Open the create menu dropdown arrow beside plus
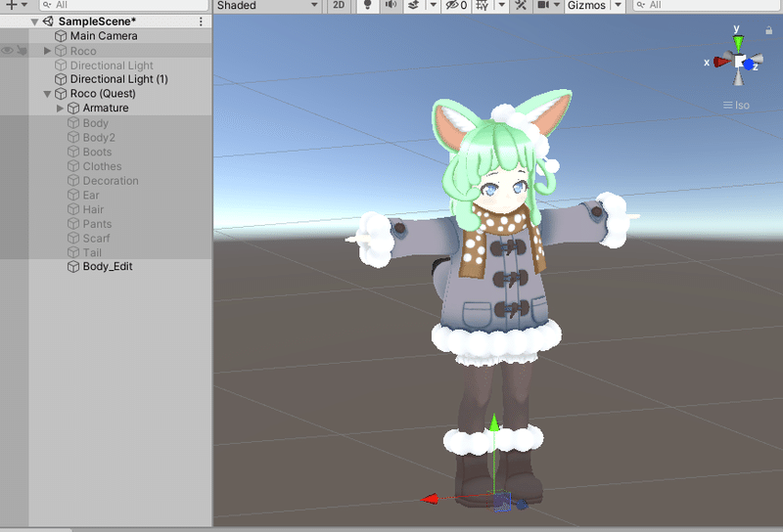Screen dimensions: 783x532 23,5
